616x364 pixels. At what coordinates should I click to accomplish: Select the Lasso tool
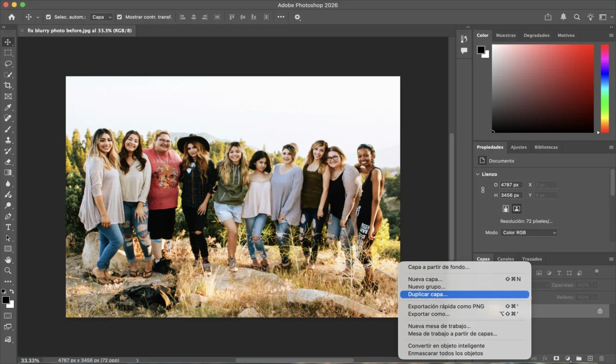[8, 64]
